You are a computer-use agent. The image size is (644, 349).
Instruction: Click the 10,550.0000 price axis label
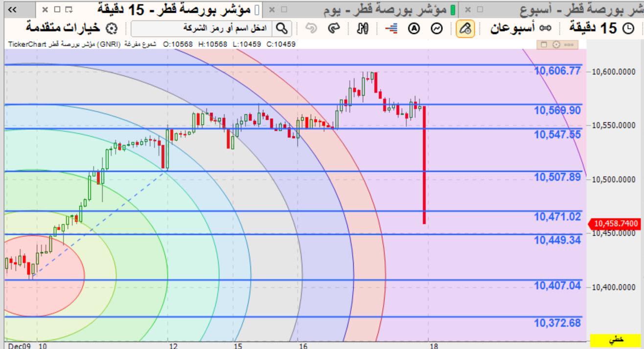coord(615,126)
